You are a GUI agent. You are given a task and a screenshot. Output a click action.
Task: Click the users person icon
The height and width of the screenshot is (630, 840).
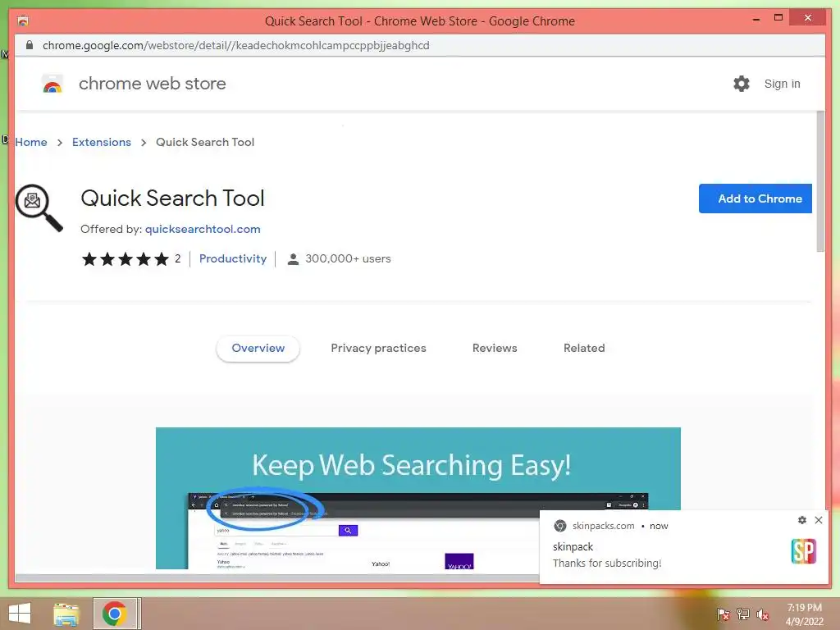(x=293, y=259)
